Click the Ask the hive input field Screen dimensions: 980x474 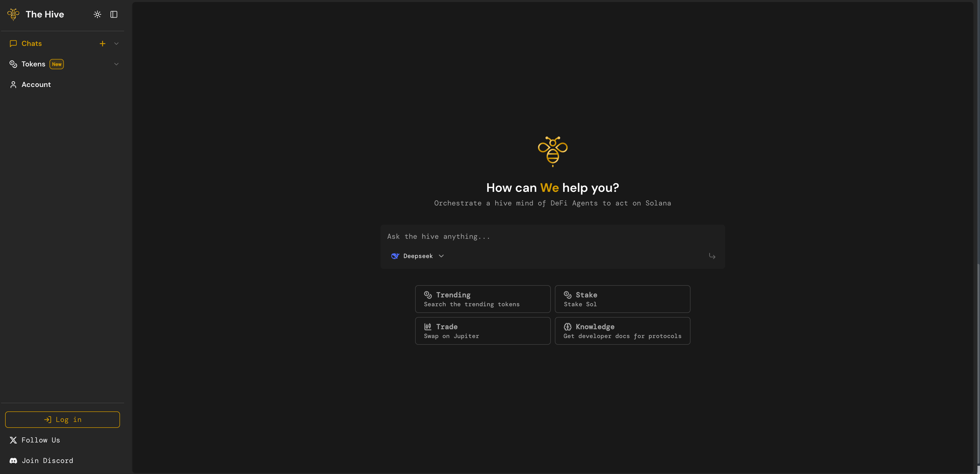coord(553,236)
